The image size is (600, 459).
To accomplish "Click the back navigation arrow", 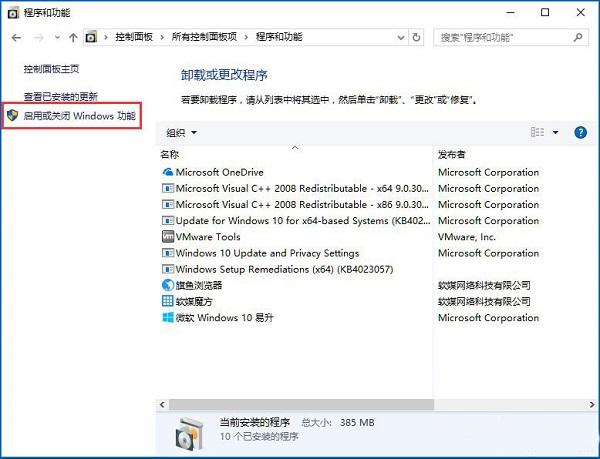I will click(x=16, y=37).
